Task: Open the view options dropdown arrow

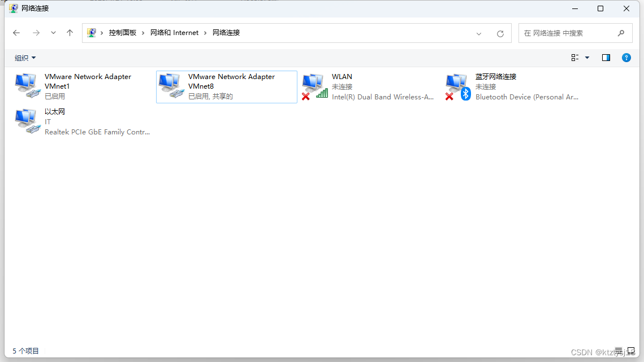Action: (587, 58)
